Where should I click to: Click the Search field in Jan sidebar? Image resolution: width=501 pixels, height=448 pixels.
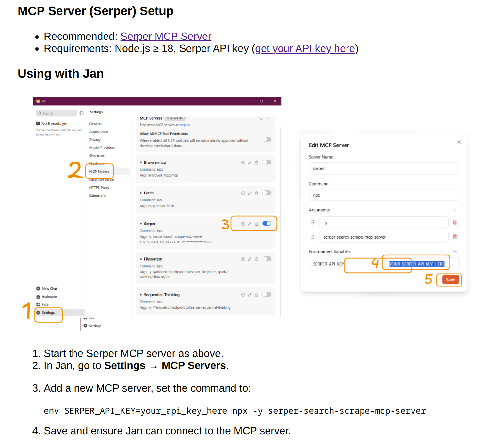click(x=57, y=113)
